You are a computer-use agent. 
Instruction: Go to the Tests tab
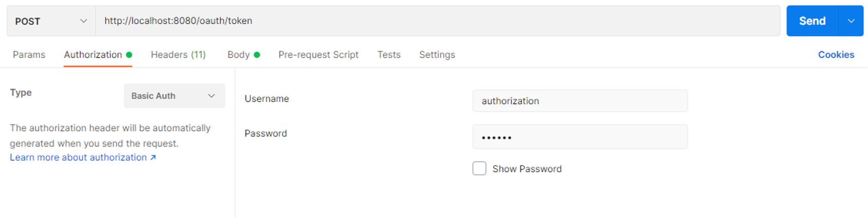pos(389,55)
